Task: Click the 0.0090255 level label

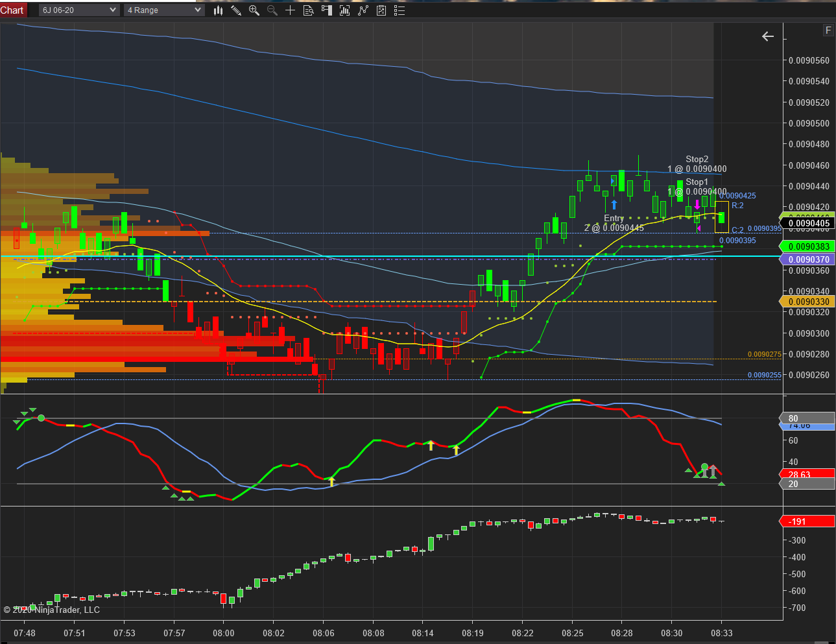Action: 765,375
